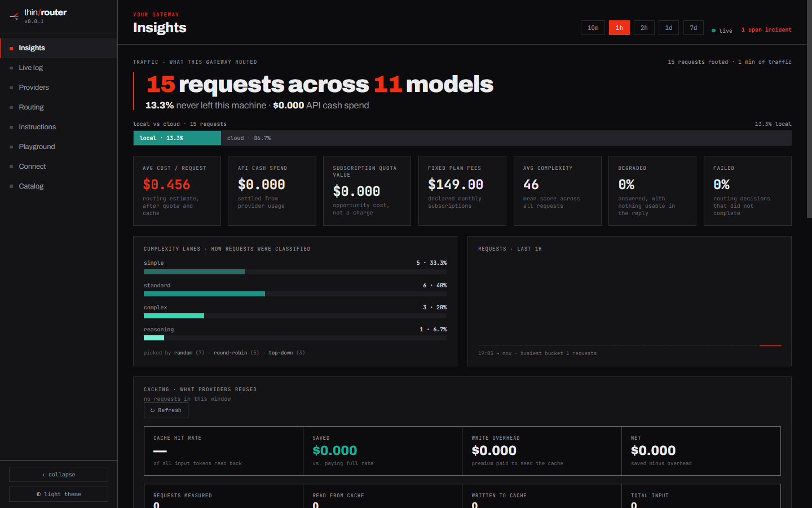The height and width of the screenshot is (508, 812).
Task: Click the CACHE HIT RATE cell
Action: (x=223, y=451)
